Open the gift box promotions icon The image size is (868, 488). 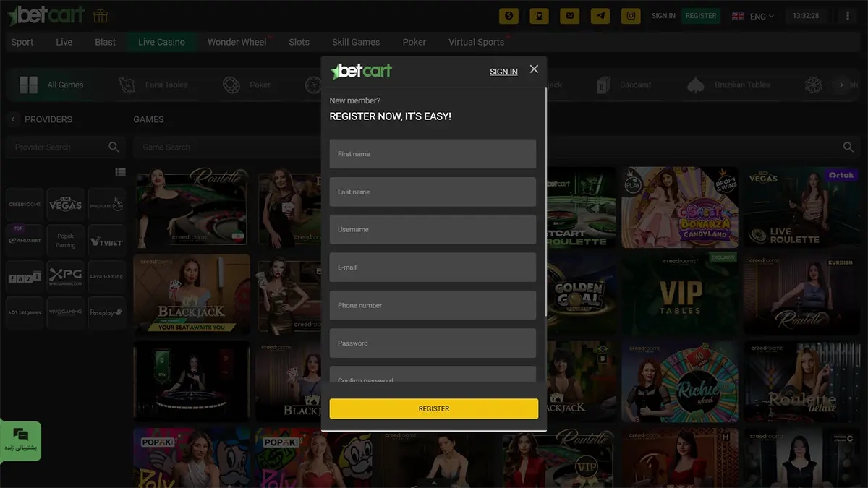(101, 15)
